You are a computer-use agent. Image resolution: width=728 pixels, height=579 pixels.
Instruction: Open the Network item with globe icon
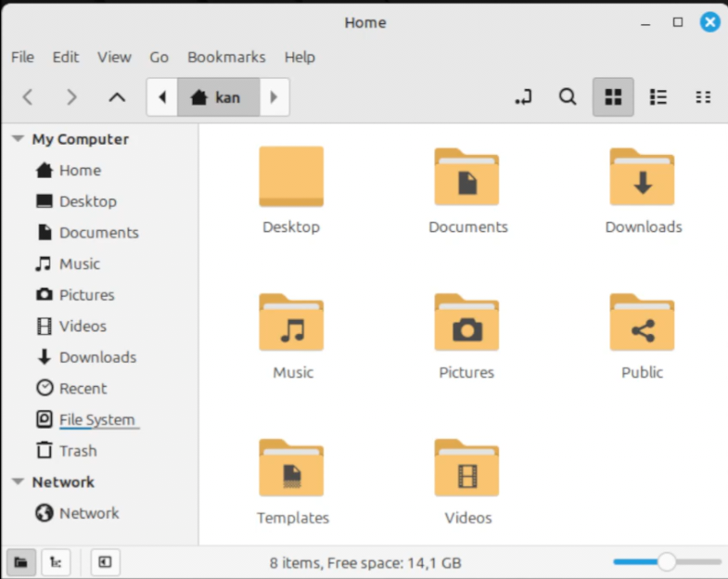(78, 513)
